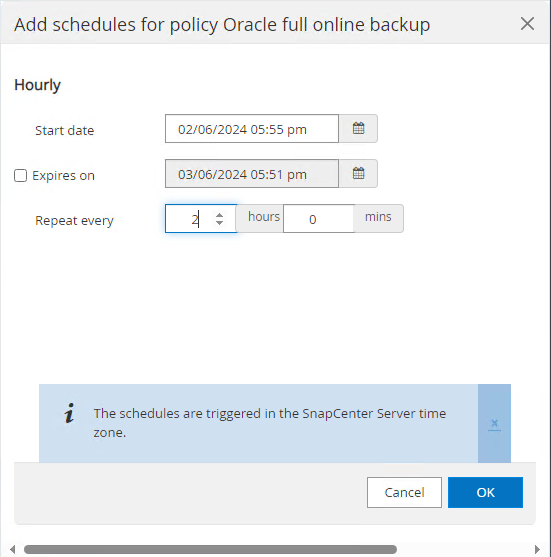Confirm the schedule with OK
Screen dimensions: 551x557
tap(485, 492)
